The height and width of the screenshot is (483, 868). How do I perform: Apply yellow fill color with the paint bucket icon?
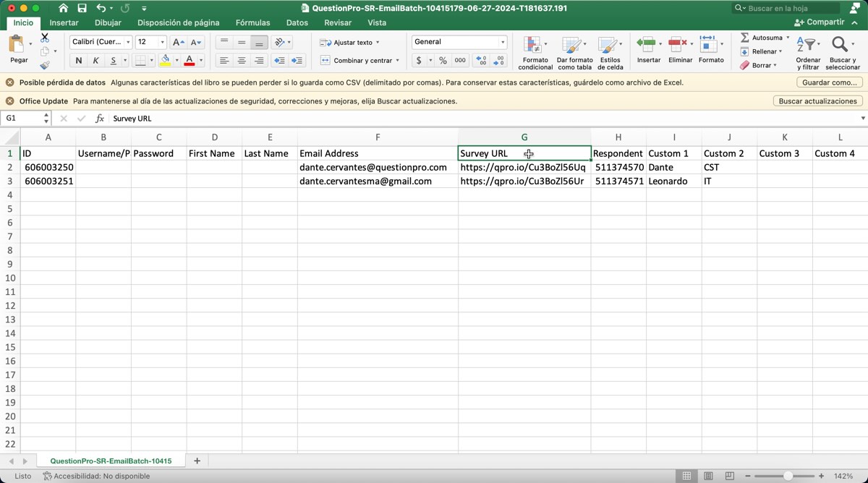(x=165, y=61)
